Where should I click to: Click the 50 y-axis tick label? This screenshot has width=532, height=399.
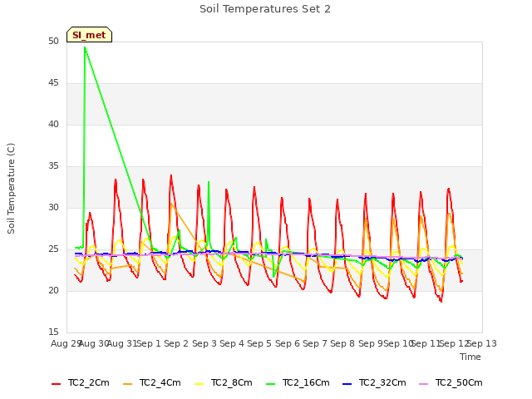(53, 42)
